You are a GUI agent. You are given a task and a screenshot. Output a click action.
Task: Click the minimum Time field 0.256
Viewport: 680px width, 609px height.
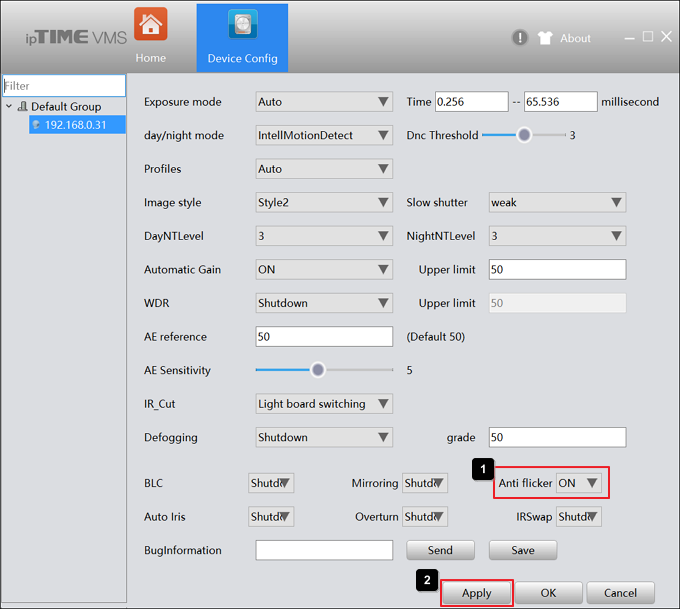coord(471,102)
